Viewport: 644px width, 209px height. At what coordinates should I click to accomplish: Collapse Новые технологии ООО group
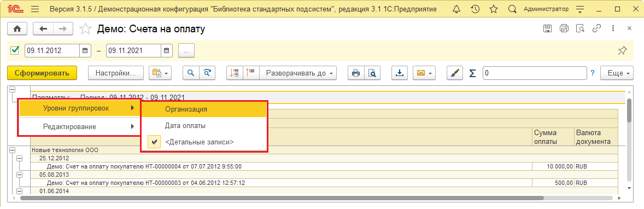pos(12,150)
